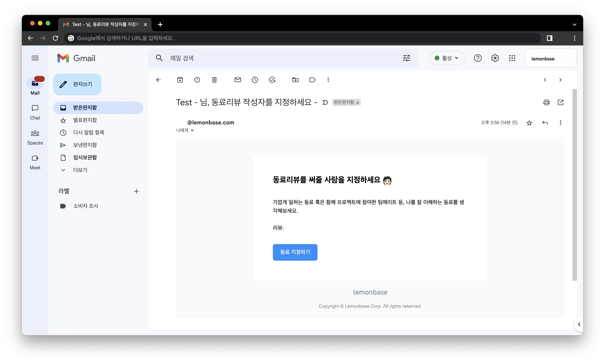The width and height of the screenshot is (605, 364).
Task: Remove the 받은편지함 label chip
Action: click(357, 103)
